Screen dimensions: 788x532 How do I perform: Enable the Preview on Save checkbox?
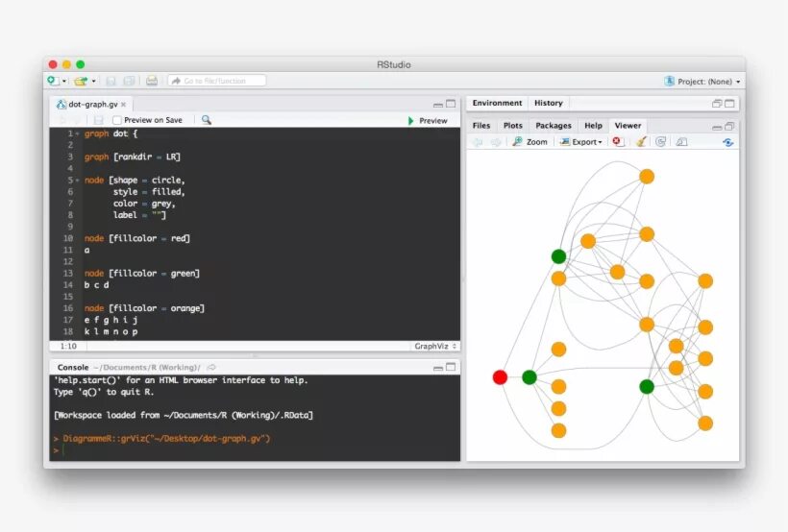116,120
